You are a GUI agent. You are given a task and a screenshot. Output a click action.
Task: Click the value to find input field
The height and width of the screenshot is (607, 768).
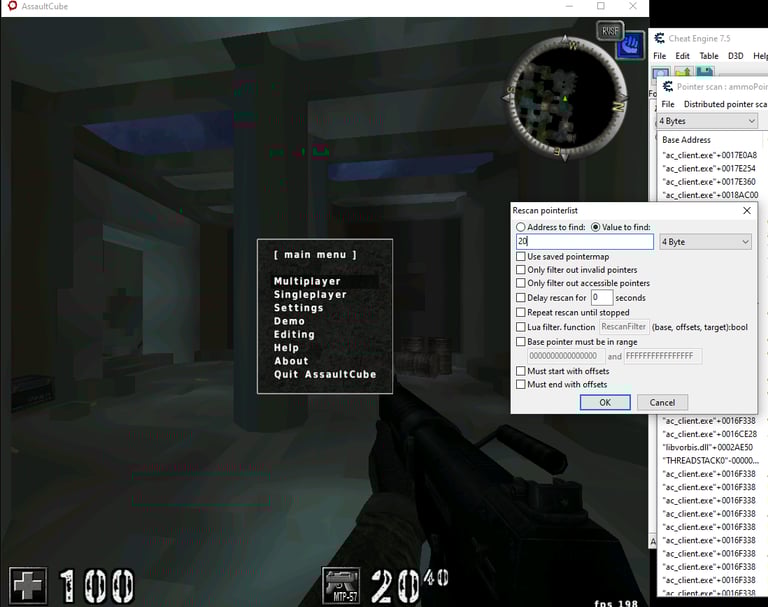[585, 242]
